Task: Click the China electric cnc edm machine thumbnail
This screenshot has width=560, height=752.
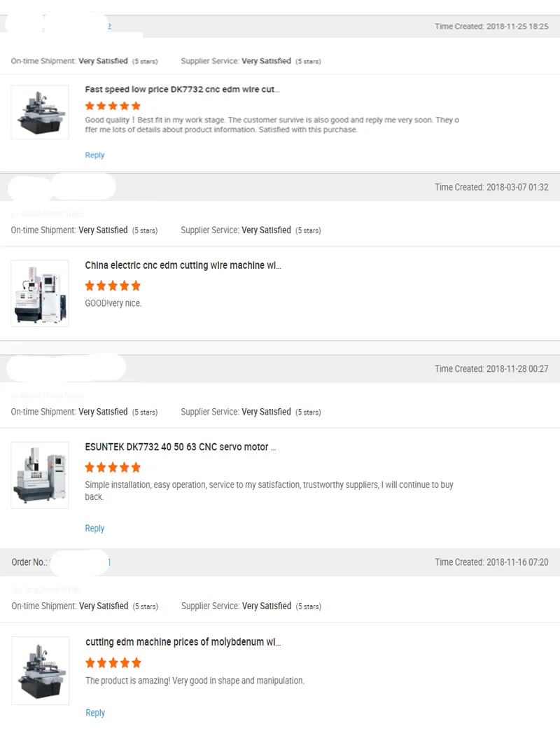Action: pos(40,293)
